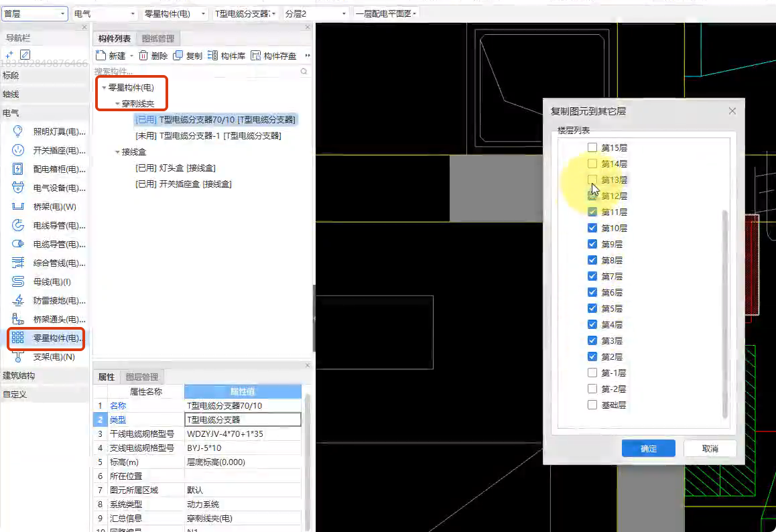Click the 删除 trash icon
776x532 pixels.
point(143,56)
